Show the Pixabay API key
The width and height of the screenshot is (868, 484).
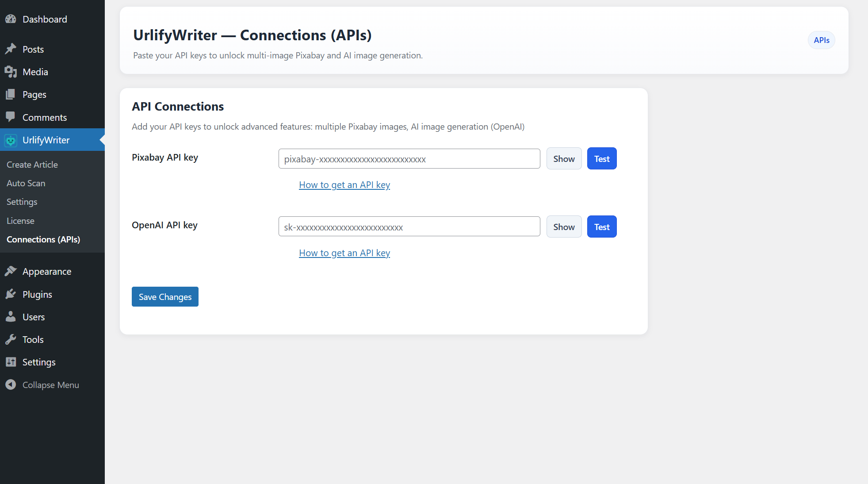564,158
